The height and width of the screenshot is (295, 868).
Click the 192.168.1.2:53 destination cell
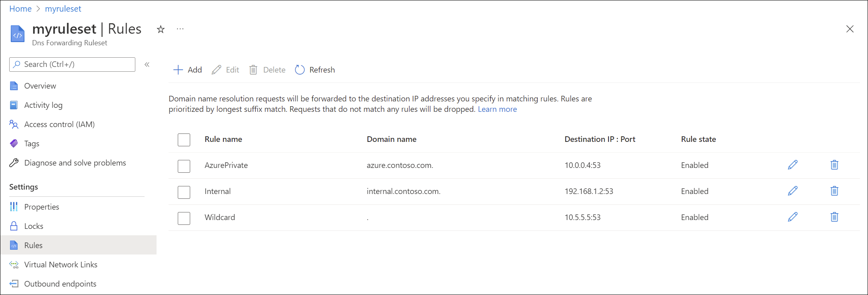click(589, 191)
